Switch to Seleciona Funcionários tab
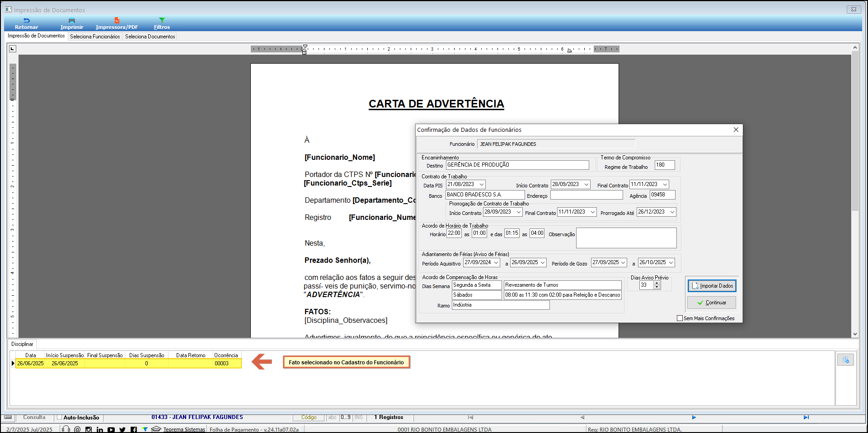This screenshot has width=868, height=433. click(95, 37)
